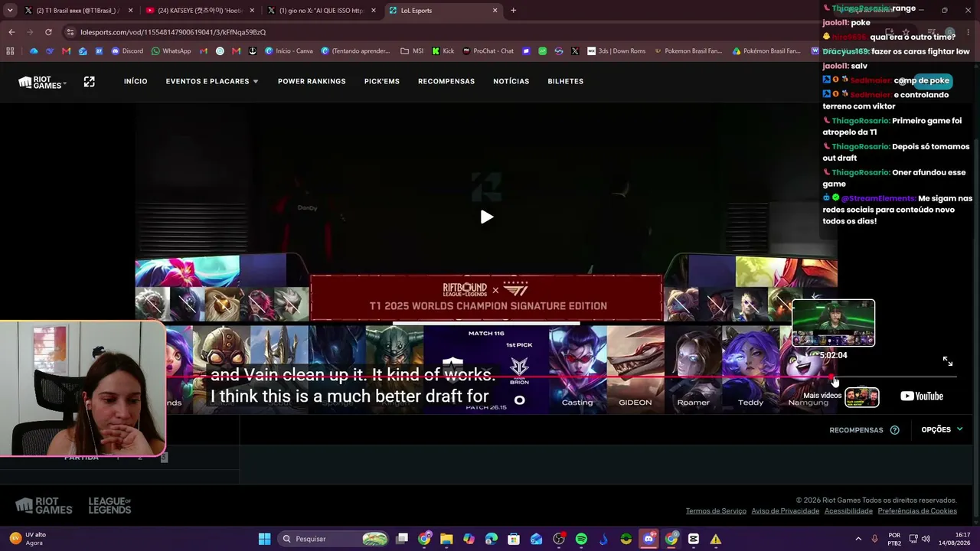Open a new browser tab
The image size is (980, 551).
(x=513, y=11)
